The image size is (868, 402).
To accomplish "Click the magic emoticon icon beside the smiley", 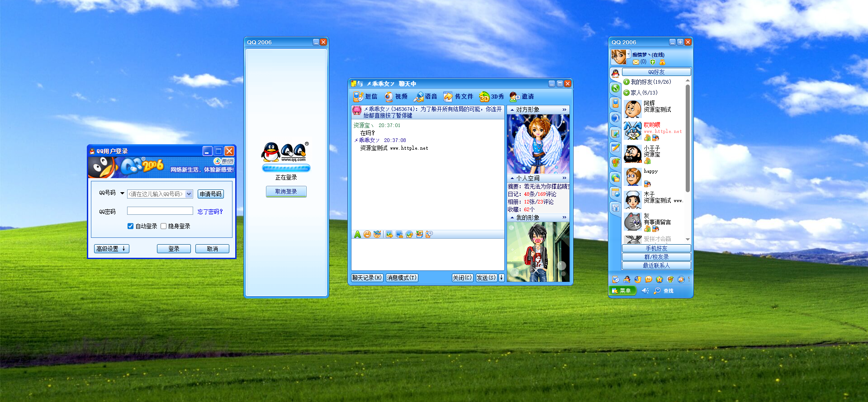I will pyautogui.click(x=377, y=234).
